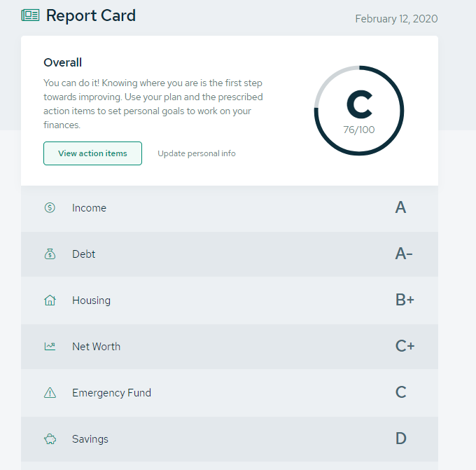Click the Housing home icon
The width and height of the screenshot is (476, 470).
pyautogui.click(x=50, y=300)
